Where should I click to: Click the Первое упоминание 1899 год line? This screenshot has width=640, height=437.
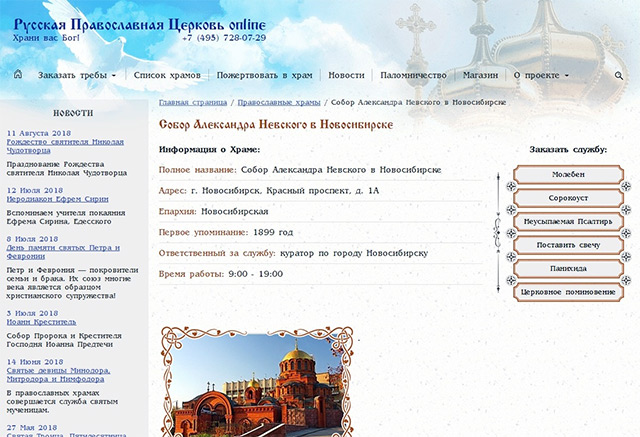pos(226,233)
